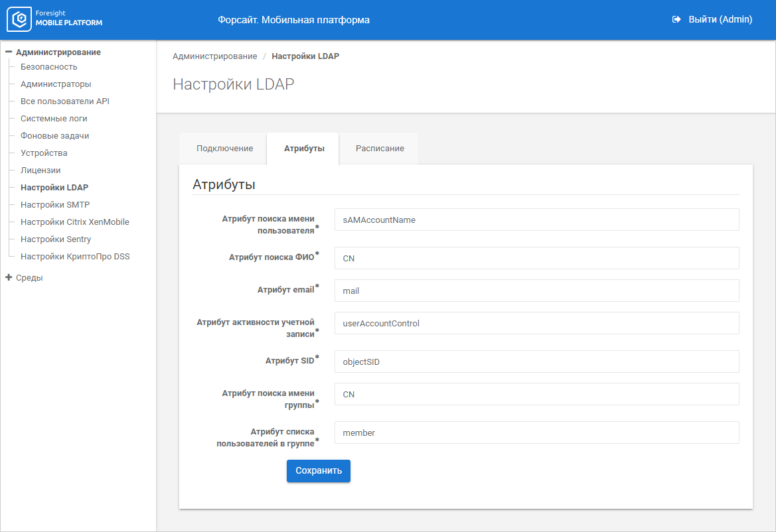
Task: Go to Системные логи in sidebar
Action: [x=54, y=119]
